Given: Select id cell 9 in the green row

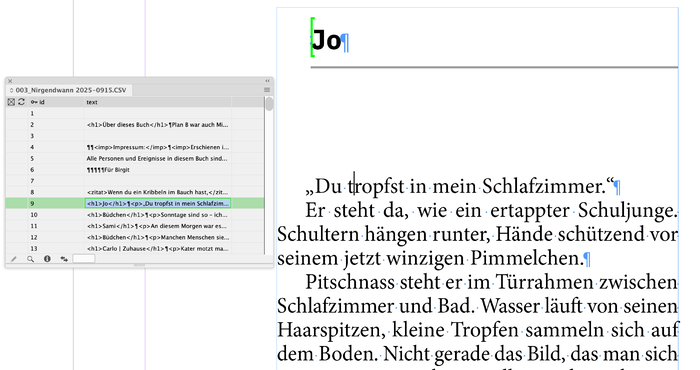Looking at the screenshot, I should (56, 204).
